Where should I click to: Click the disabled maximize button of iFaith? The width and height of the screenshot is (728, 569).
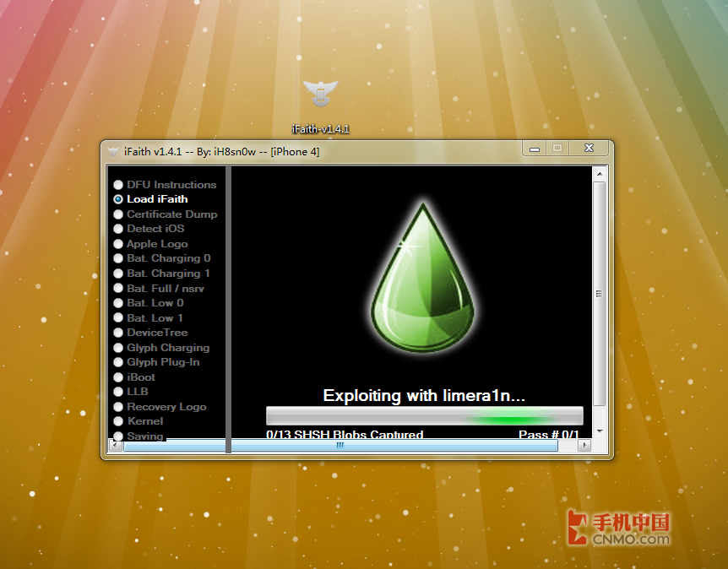click(x=557, y=148)
